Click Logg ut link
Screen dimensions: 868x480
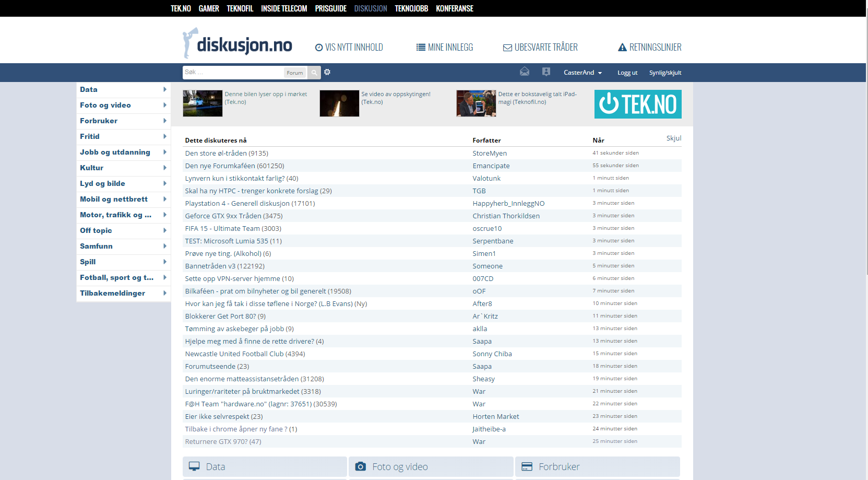tap(627, 73)
